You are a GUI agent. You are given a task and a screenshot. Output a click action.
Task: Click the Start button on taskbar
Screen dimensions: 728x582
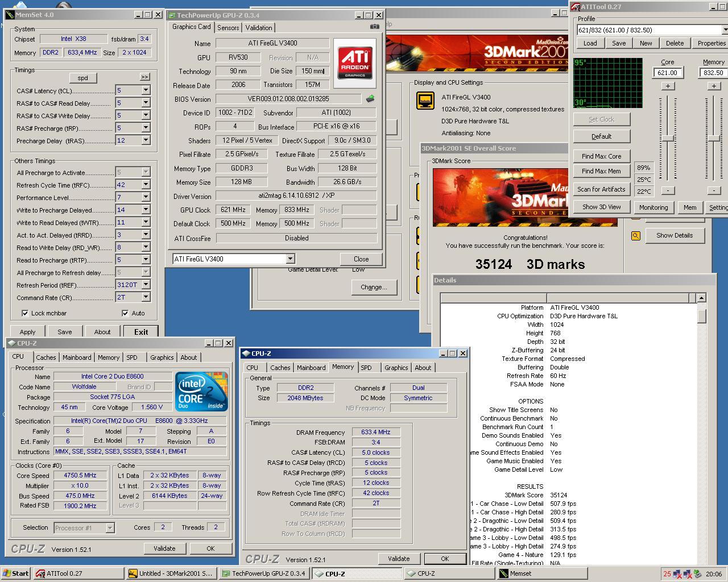pyautogui.click(x=16, y=573)
